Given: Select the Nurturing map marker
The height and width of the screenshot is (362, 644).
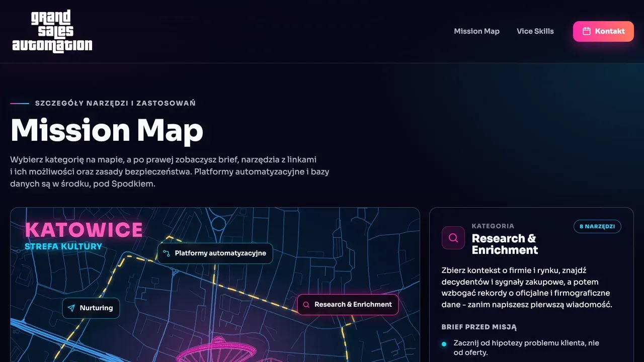Looking at the screenshot, I should tap(91, 308).
